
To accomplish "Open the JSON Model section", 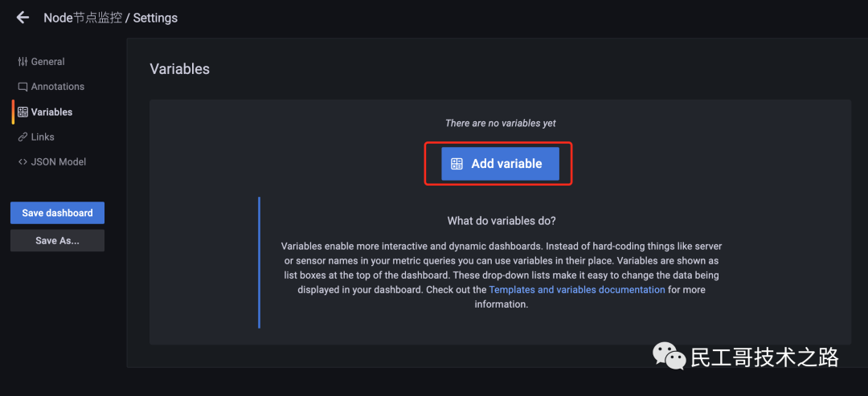I will pyautogui.click(x=52, y=162).
